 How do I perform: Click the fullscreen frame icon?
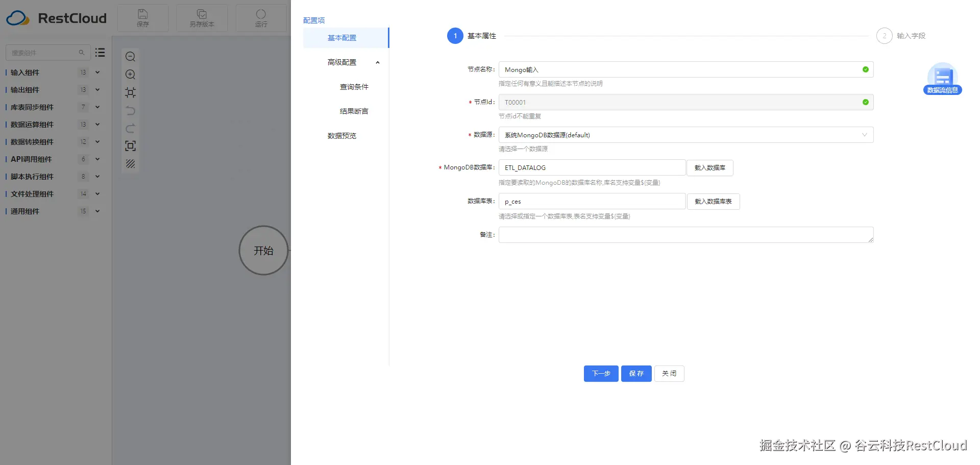coord(131,146)
